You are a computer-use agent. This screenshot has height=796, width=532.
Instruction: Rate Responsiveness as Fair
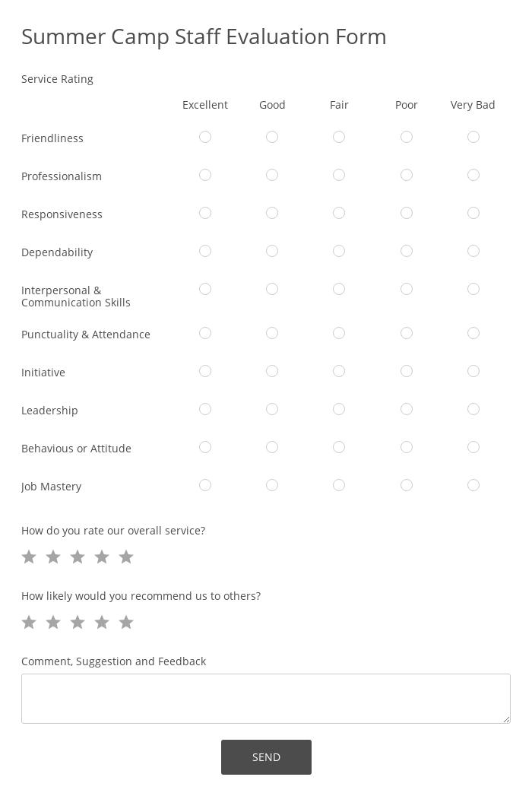[x=339, y=213]
